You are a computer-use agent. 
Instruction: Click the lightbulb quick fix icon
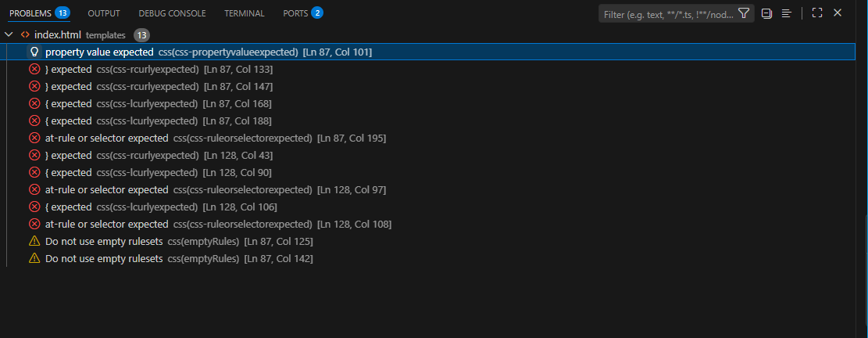34,52
